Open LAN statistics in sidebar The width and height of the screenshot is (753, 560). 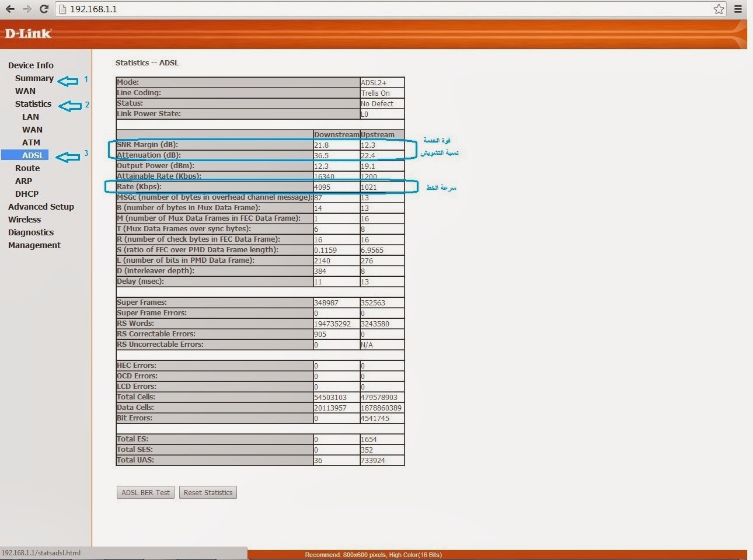[30, 117]
